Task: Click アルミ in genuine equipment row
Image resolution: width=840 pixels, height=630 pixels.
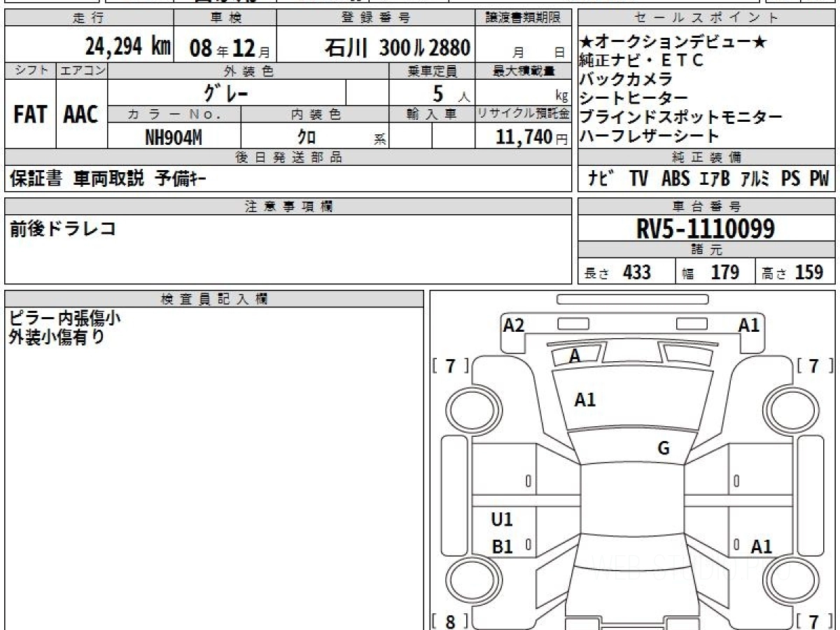Action: tap(755, 179)
